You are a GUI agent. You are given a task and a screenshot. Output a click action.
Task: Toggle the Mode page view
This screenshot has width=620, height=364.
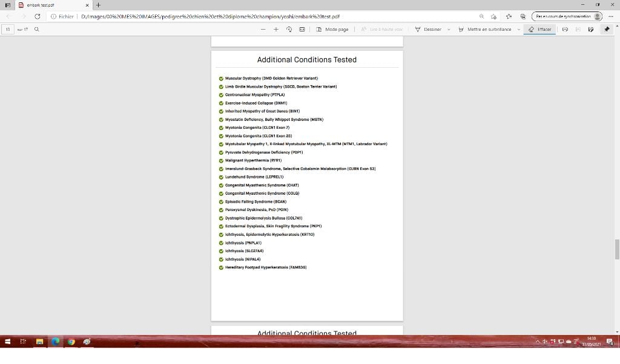pyautogui.click(x=332, y=29)
